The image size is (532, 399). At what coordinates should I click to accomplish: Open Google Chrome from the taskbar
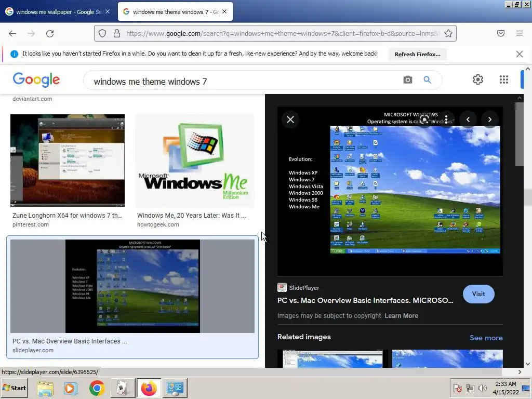coord(97,388)
